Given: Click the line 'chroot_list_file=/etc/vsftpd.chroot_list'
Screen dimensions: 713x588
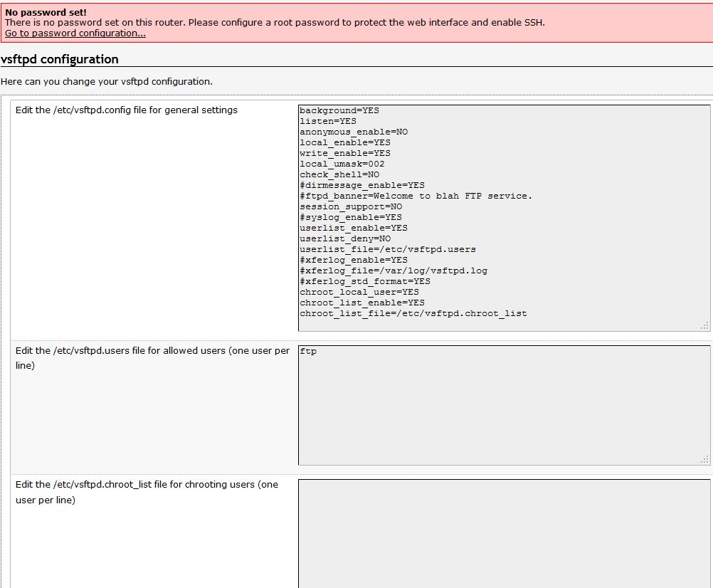Looking at the screenshot, I should [x=413, y=313].
